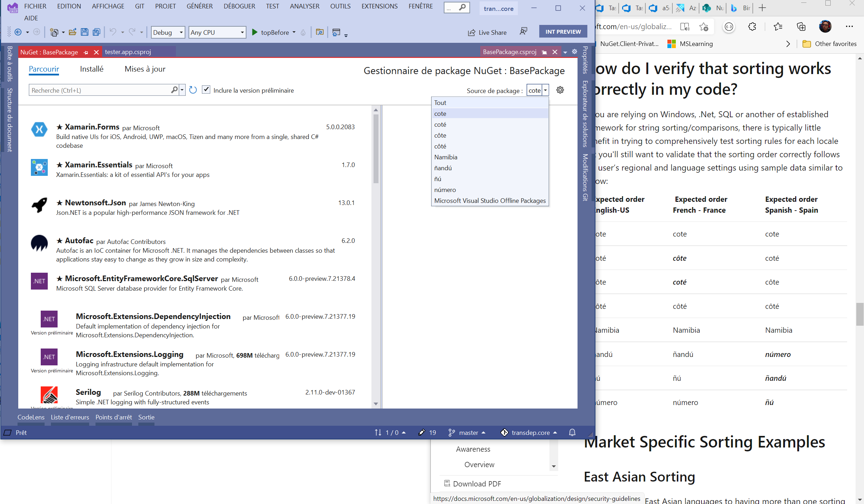Toggle the favorites star in Edge address bar
Screen dimensions: 864x504
(704, 26)
